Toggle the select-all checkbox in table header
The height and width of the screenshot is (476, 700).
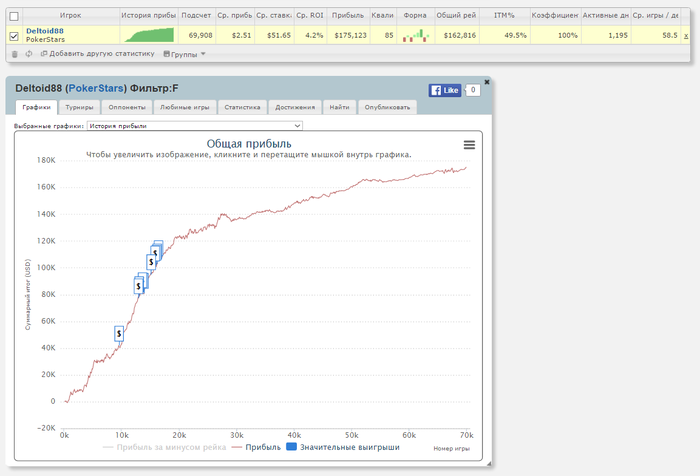(14, 17)
